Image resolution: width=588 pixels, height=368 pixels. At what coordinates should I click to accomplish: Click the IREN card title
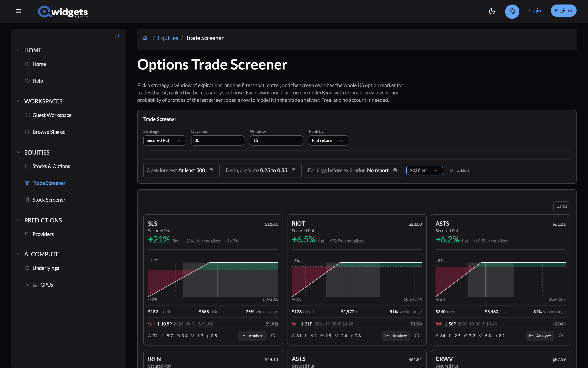(x=154, y=359)
